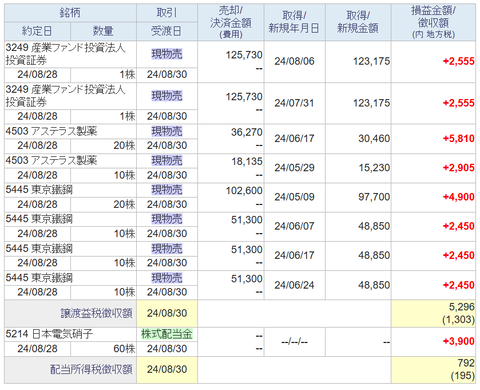Select acquisition date 24/05/09
This screenshot has width=480, height=390.
point(294,197)
